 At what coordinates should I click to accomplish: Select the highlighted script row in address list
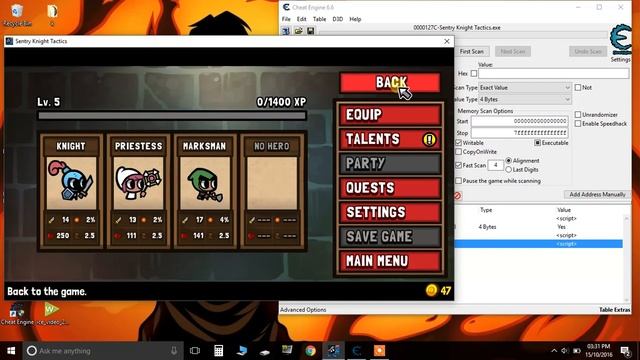click(x=538, y=244)
